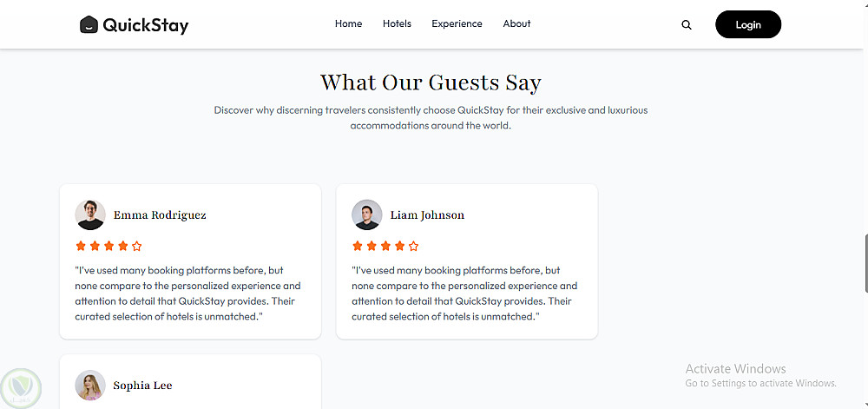Click Emma Rodriguez's name heading
868x409 pixels.
(x=160, y=214)
